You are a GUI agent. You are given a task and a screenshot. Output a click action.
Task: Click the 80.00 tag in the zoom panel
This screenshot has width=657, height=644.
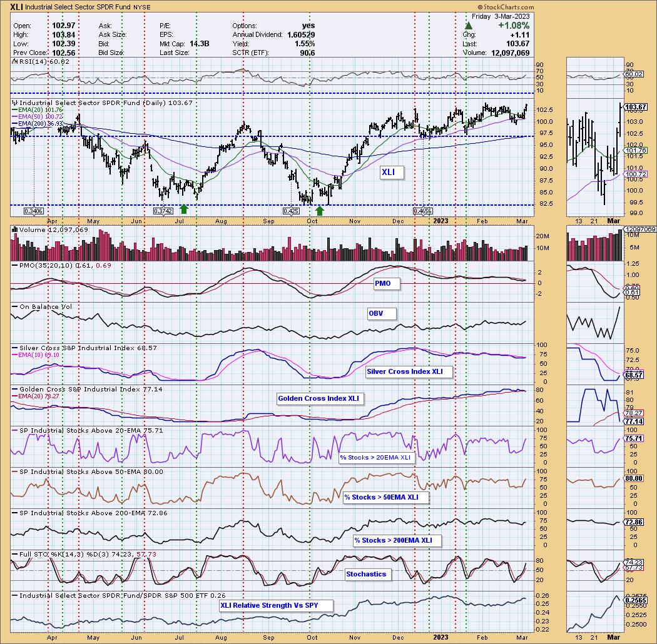click(x=633, y=478)
